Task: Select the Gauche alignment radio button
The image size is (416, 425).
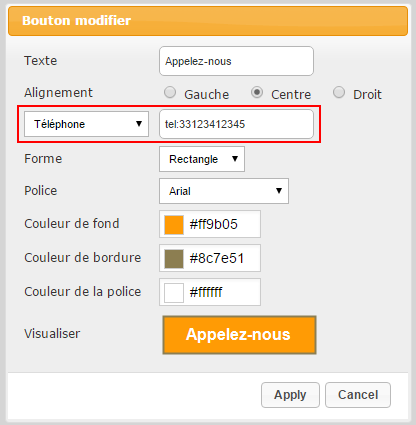Action: click(x=170, y=92)
